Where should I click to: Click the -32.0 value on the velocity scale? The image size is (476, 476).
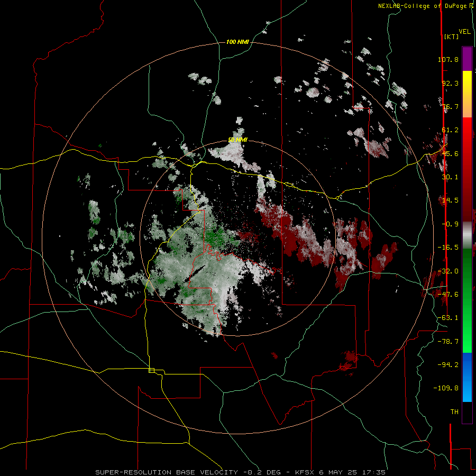448,271
